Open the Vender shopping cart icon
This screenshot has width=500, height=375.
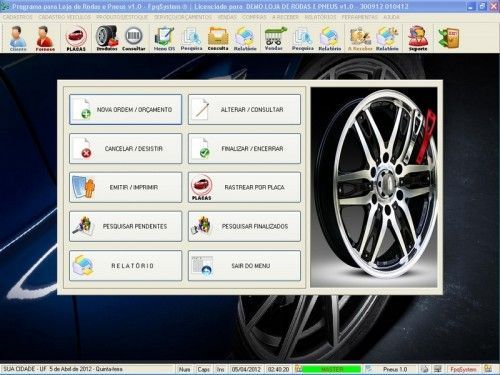coord(274,38)
